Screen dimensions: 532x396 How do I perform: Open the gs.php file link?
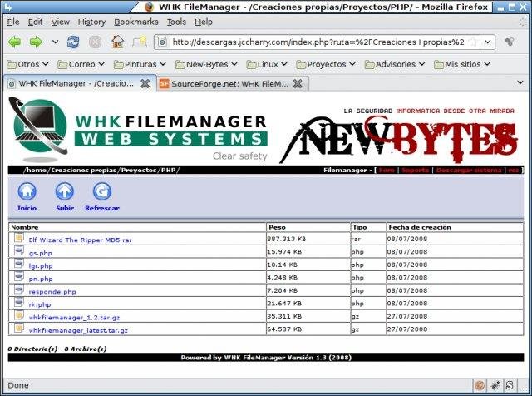(x=41, y=253)
